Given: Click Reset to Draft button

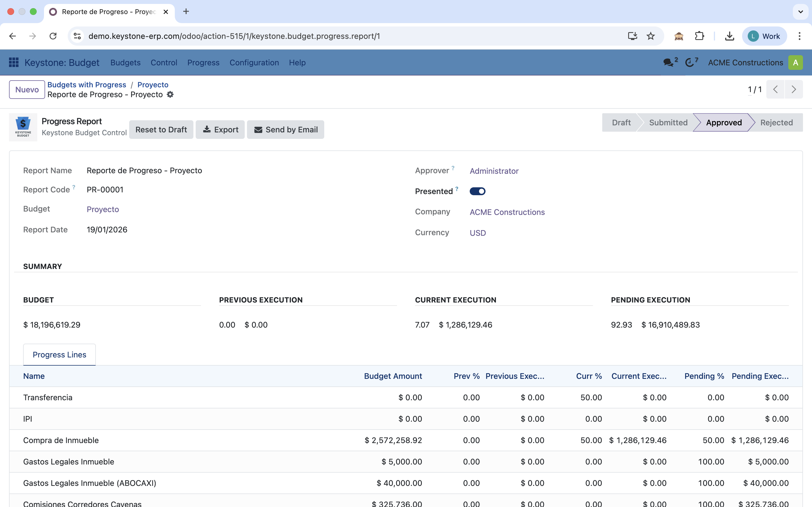Looking at the screenshot, I should click(x=161, y=130).
